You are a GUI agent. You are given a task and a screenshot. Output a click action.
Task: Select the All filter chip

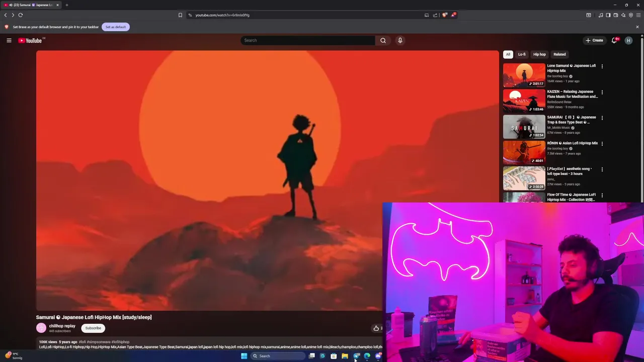tap(508, 54)
